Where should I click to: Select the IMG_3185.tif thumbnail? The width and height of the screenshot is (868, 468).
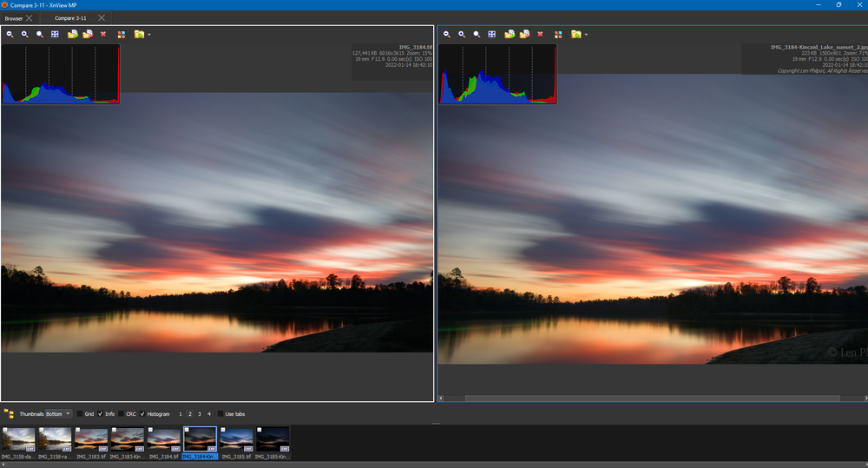(237, 439)
